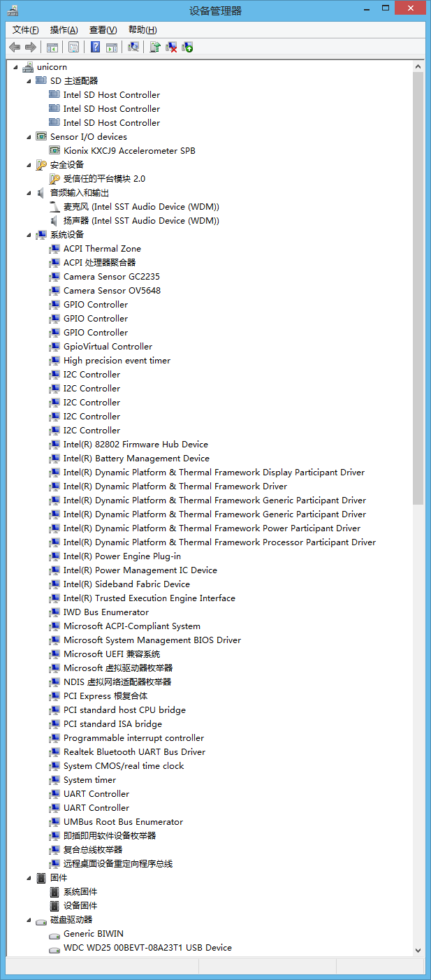
Task: Open the Properties toolbar icon
Action: [x=73, y=47]
